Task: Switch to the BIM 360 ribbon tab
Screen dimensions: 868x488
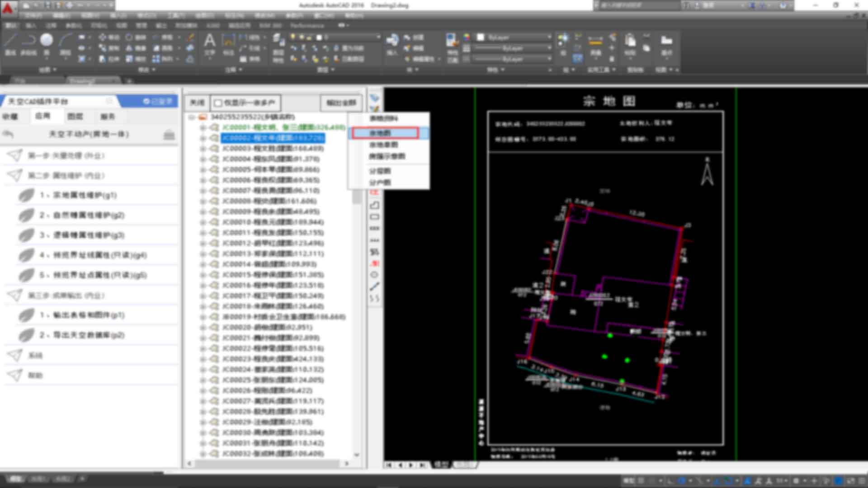Action: click(270, 25)
